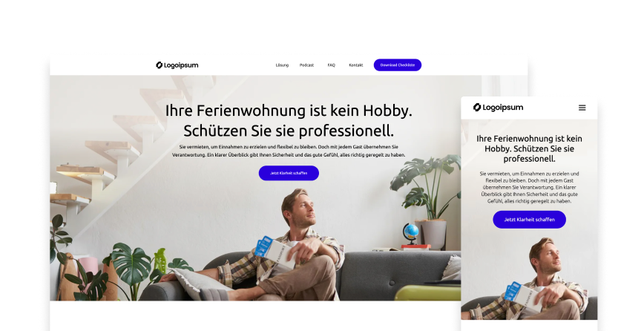644x331 pixels.
Task: Open the hamburger menu in mobile preview
Action: [x=582, y=108]
